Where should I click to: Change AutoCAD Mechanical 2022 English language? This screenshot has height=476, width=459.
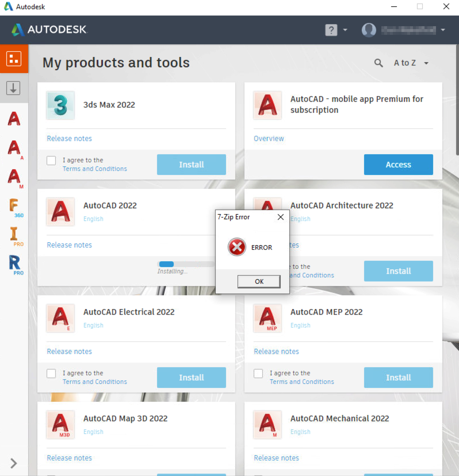[x=300, y=432]
